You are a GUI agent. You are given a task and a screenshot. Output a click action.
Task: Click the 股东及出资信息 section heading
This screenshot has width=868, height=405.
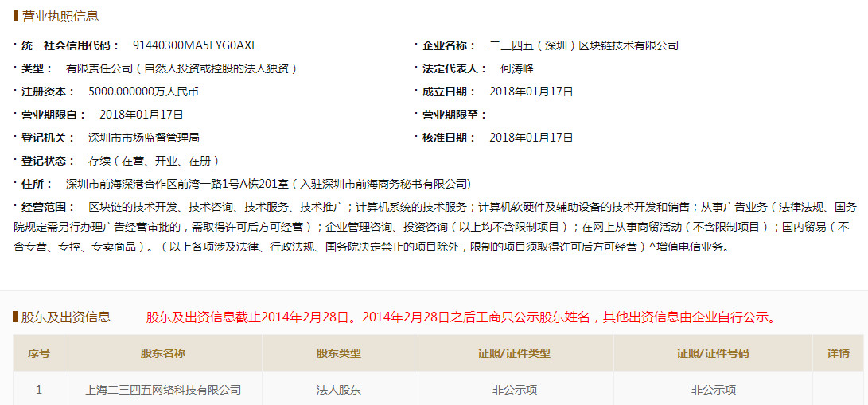click(x=66, y=317)
